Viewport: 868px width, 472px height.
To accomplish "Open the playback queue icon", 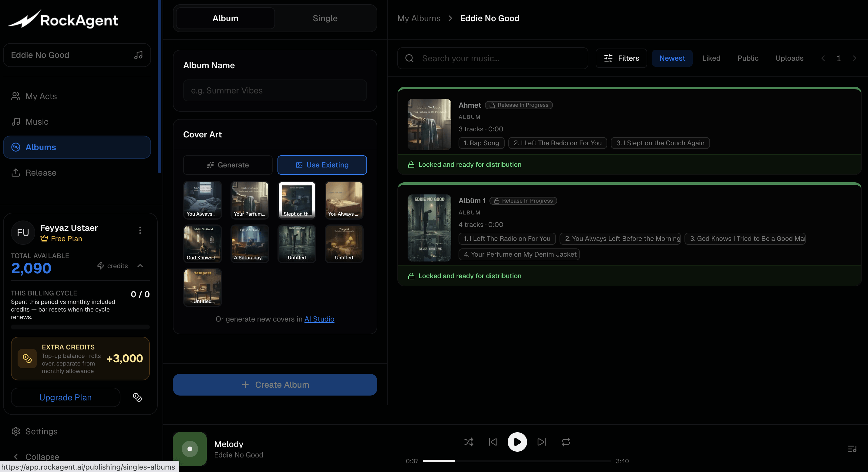I will pyautogui.click(x=852, y=449).
